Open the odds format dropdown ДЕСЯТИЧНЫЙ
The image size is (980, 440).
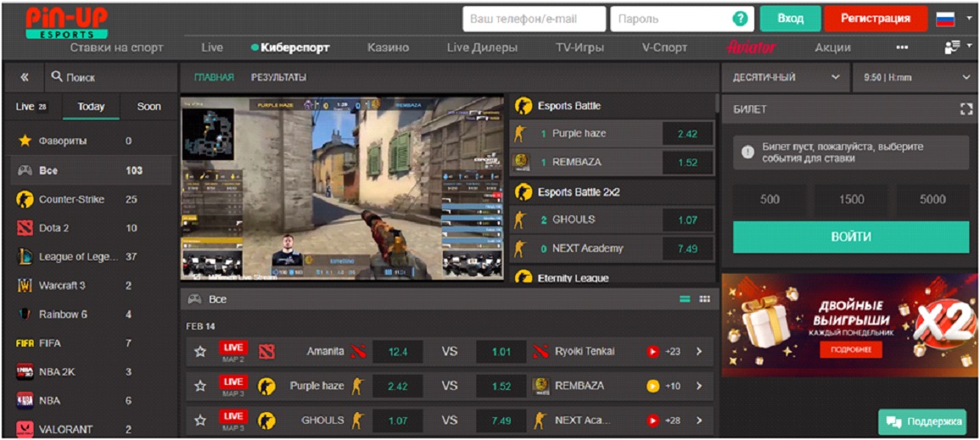click(x=785, y=77)
